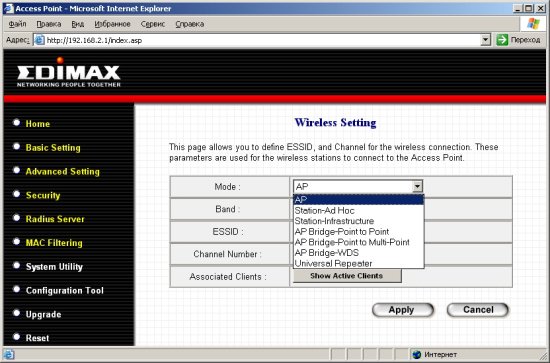The height and width of the screenshot is (363, 550).
Task: Select AP option in Mode list
Action: 358,200
